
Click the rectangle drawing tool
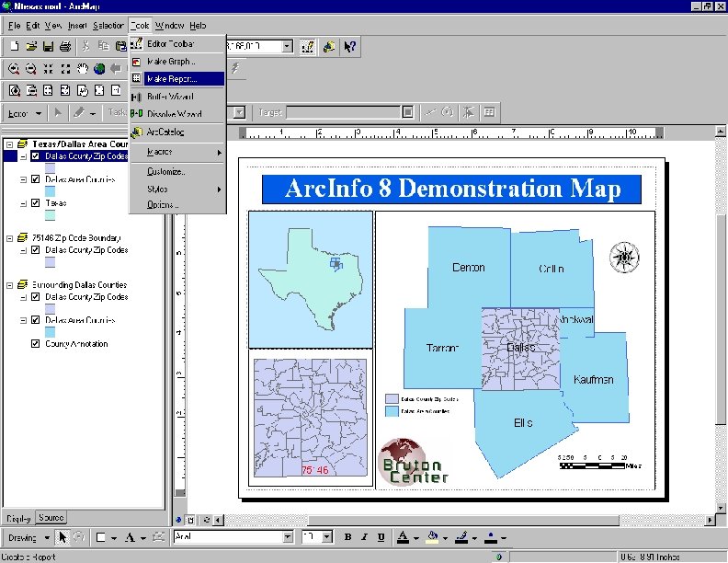[100, 537]
